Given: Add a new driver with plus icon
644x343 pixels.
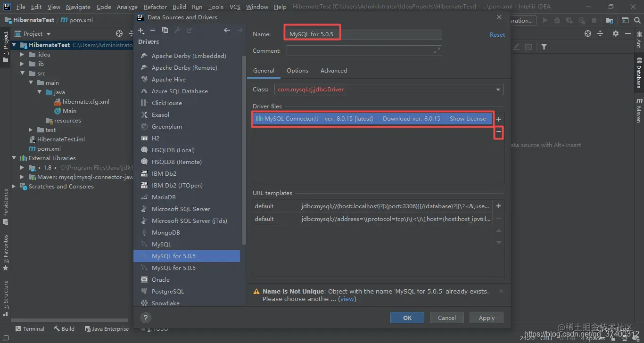Looking at the screenshot, I should click(x=141, y=30).
